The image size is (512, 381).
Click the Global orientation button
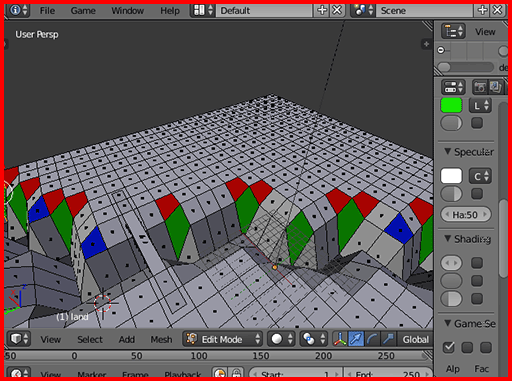415,339
